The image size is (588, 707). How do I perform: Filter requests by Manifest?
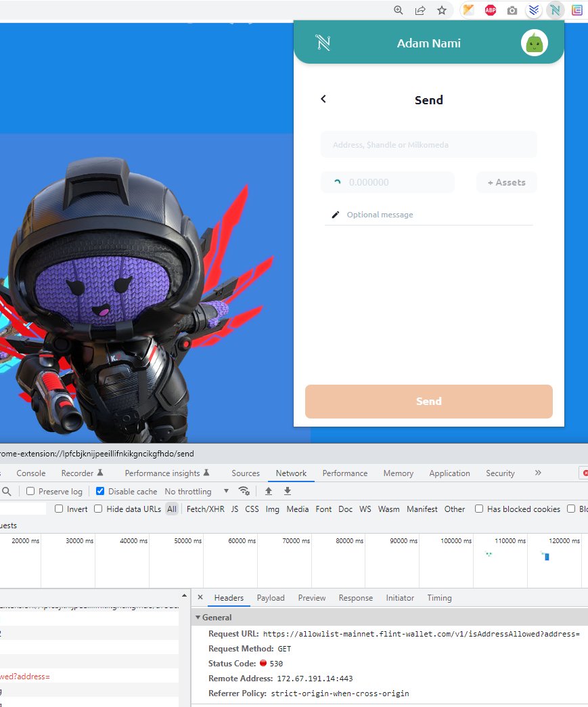(x=422, y=509)
